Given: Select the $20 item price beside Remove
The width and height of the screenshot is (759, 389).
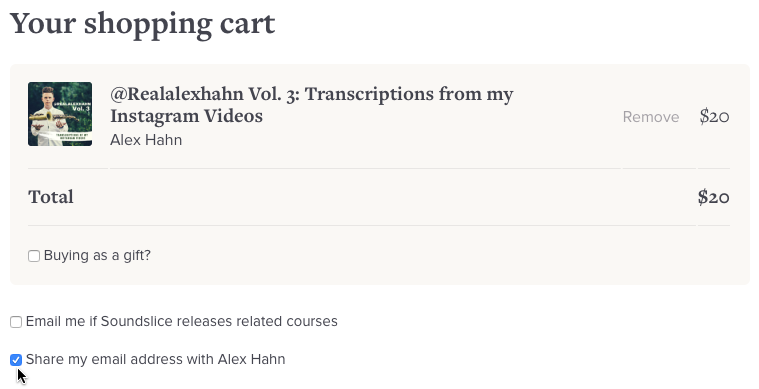Looking at the screenshot, I should (714, 117).
